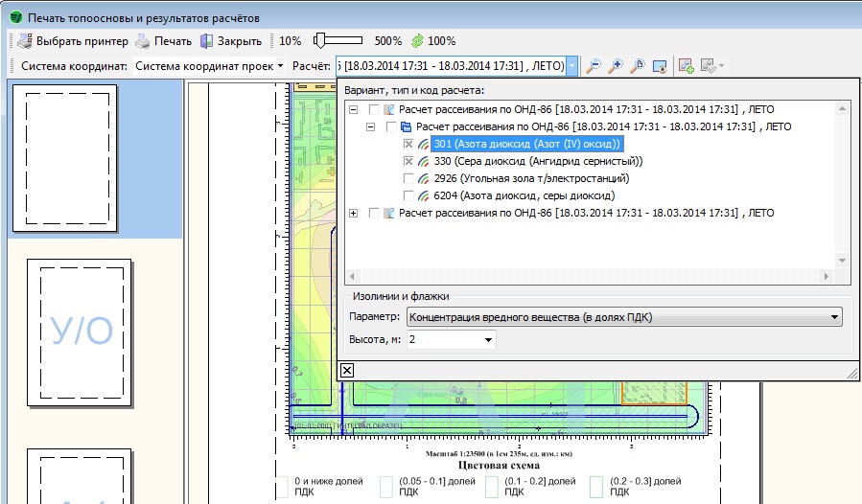Click the Выбрать принтер printer icon
The image size is (862, 504).
pos(24,41)
